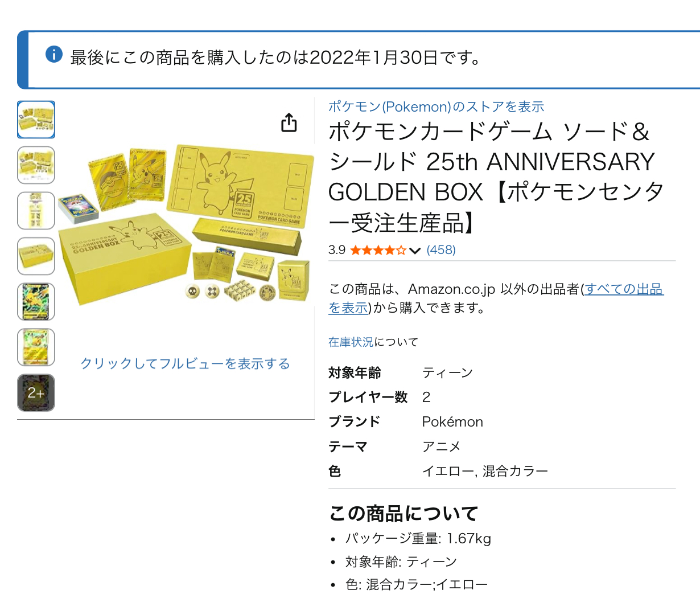Image resolution: width=700 pixels, height=594 pixels.
Task: Select the first highlighted product thumbnail
Action: 36,120
